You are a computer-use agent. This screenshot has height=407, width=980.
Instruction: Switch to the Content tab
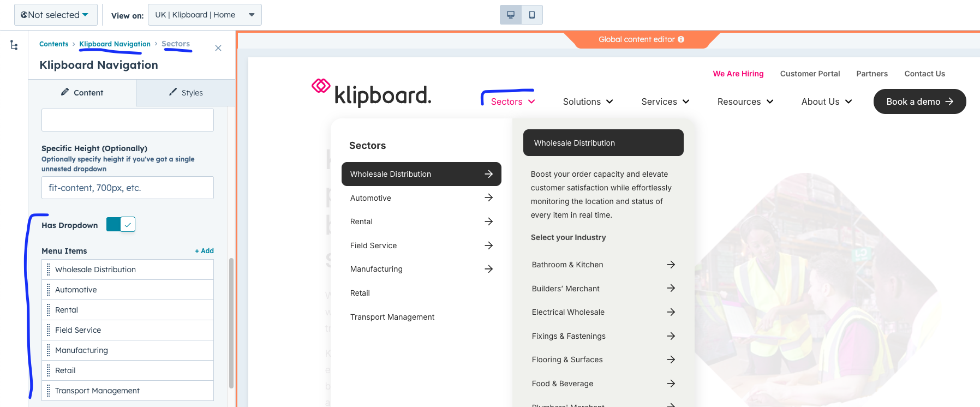click(x=82, y=93)
